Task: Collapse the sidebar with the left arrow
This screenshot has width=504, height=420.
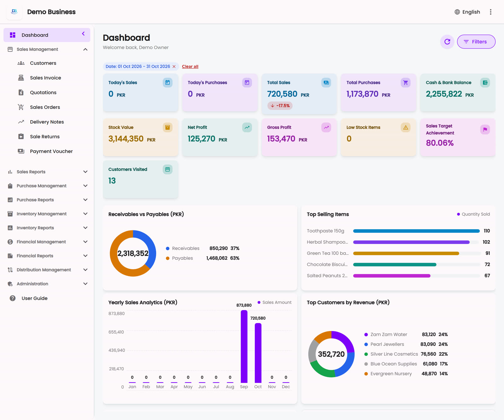Action: 83,34
